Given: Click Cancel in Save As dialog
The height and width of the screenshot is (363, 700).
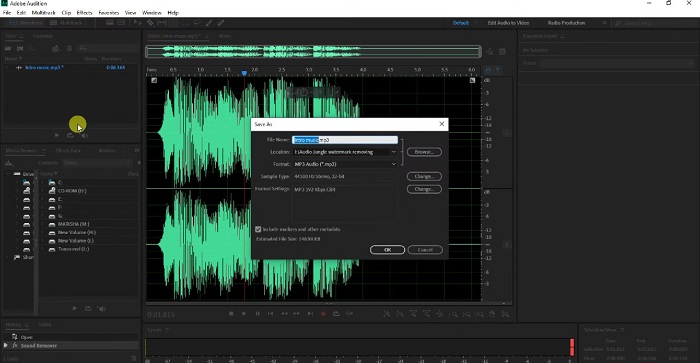Looking at the screenshot, I should point(425,250).
